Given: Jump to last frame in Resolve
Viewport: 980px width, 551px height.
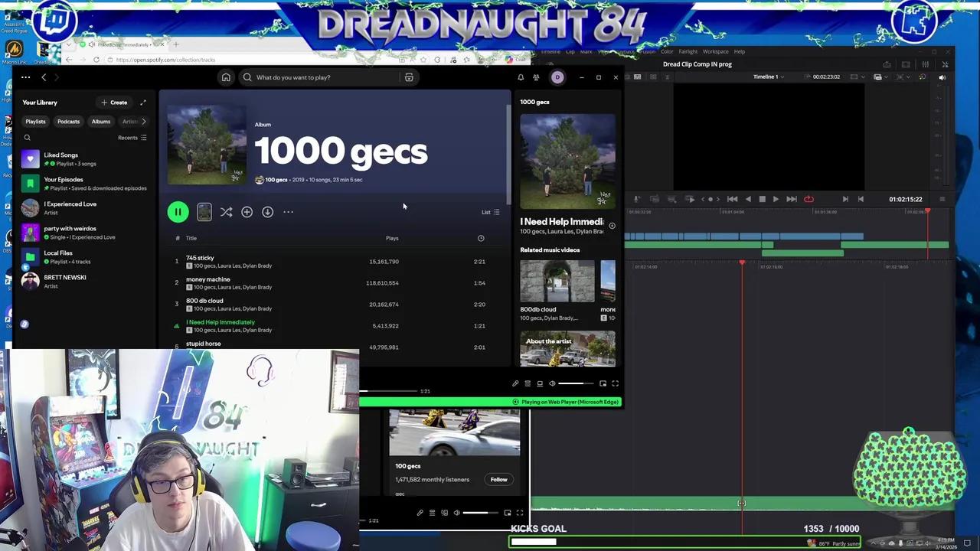Looking at the screenshot, I should pyautogui.click(x=792, y=199).
